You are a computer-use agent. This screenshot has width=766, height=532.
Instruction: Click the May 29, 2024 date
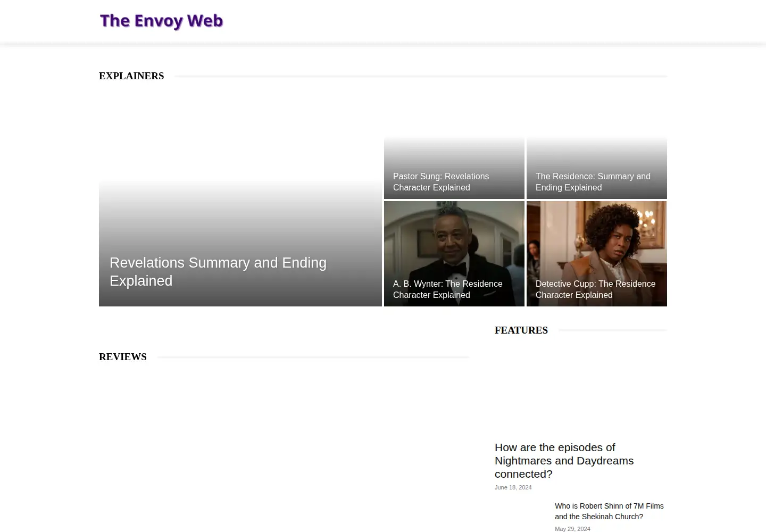[x=572, y=529]
